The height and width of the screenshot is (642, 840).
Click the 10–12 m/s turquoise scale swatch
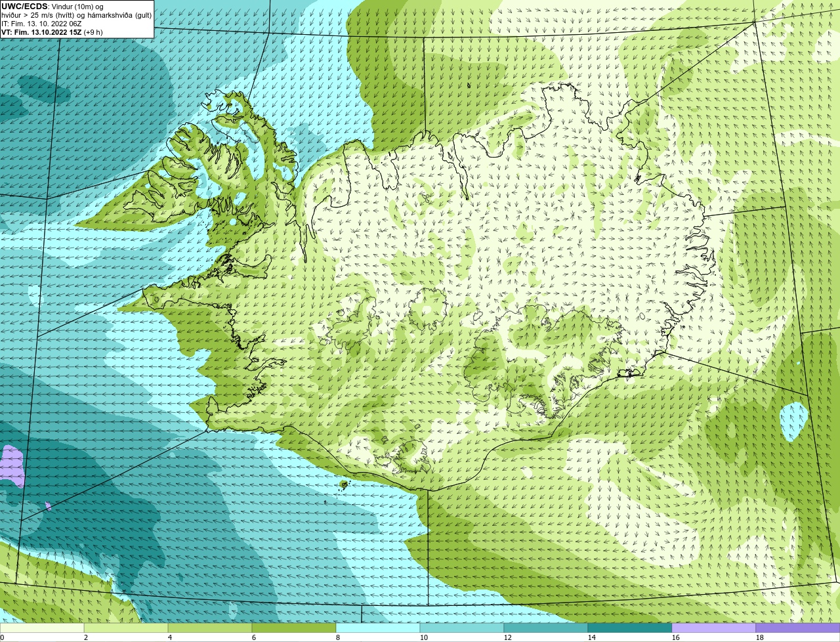click(x=462, y=628)
